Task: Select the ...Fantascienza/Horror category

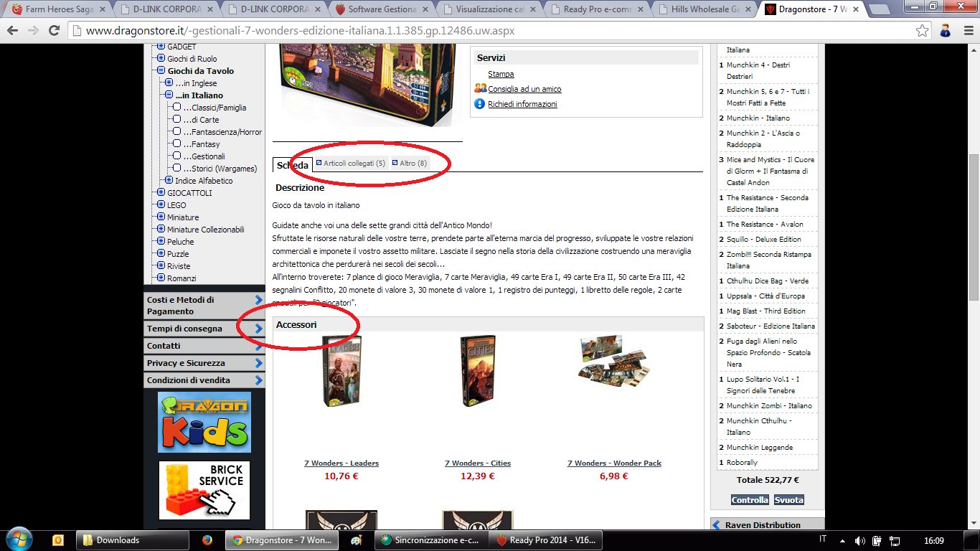Action: (222, 132)
